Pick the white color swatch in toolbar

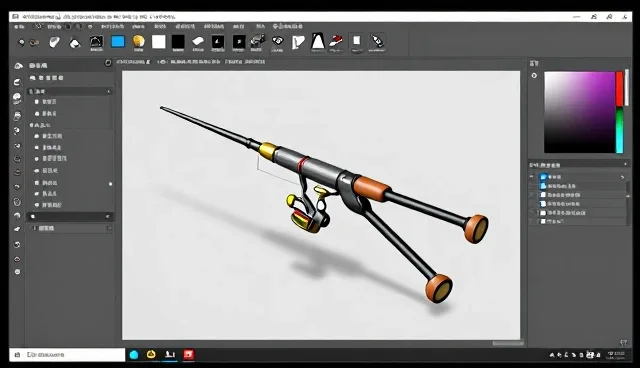click(x=159, y=42)
